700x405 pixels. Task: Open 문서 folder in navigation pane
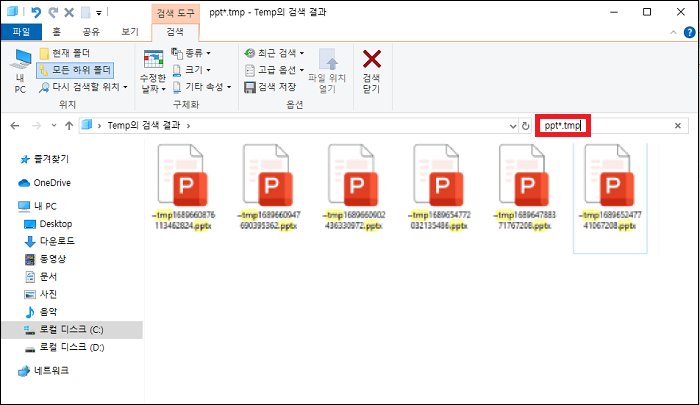41,276
